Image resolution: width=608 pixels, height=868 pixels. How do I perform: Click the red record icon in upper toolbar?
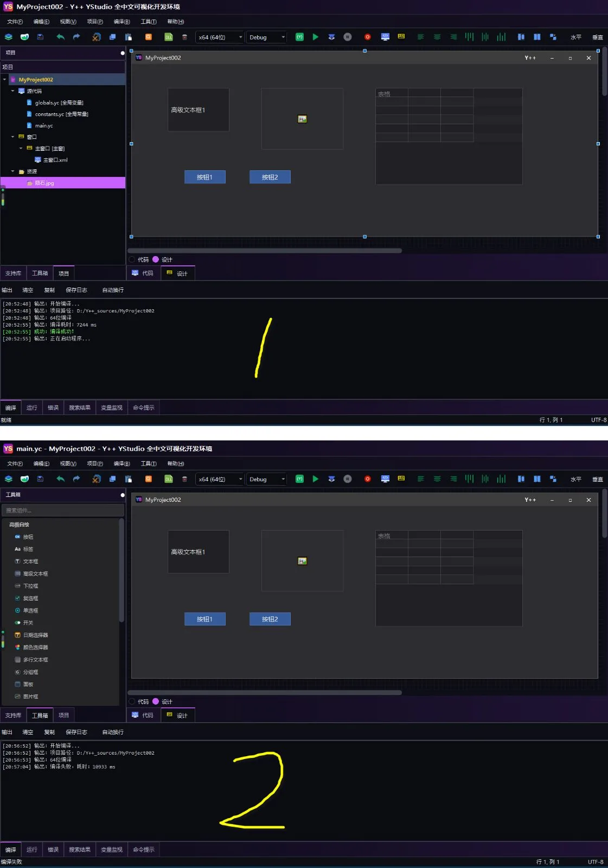pos(367,37)
